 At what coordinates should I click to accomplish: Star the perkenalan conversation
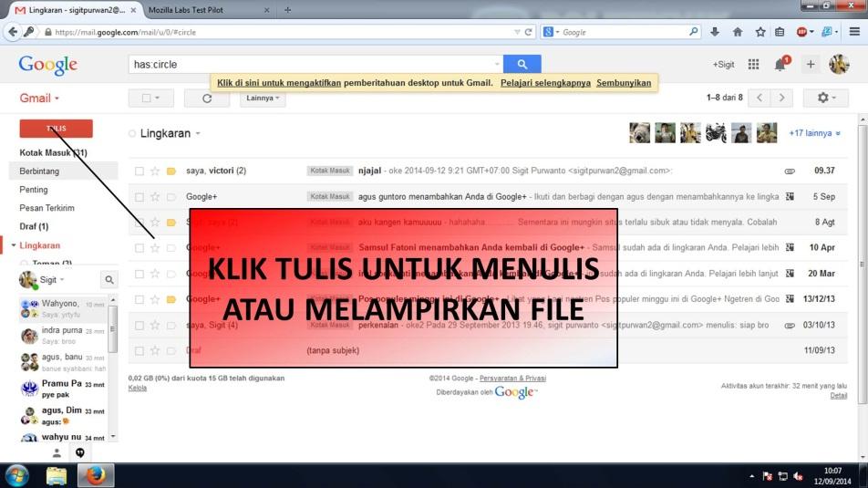click(155, 325)
